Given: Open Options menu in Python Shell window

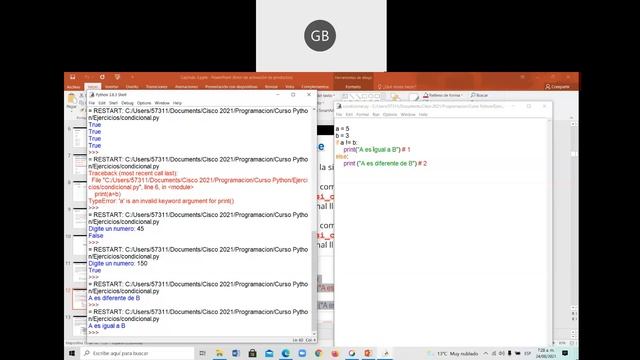Looking at the screenshot, I should point(144,103).
